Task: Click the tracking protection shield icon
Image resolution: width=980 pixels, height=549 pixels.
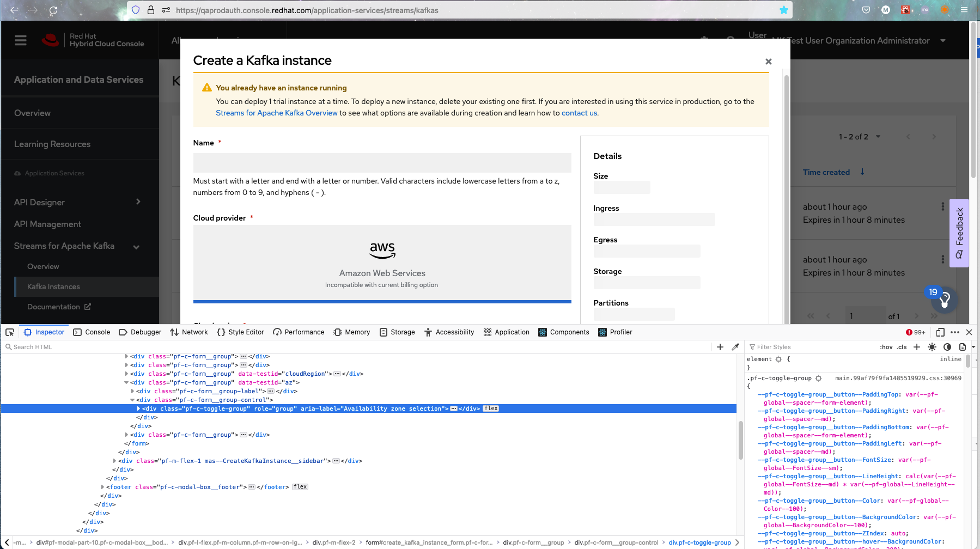Action: pos(136,10)
